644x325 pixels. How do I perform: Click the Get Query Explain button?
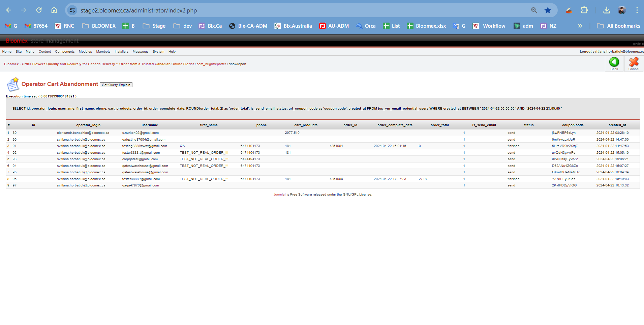click(116, 85)
